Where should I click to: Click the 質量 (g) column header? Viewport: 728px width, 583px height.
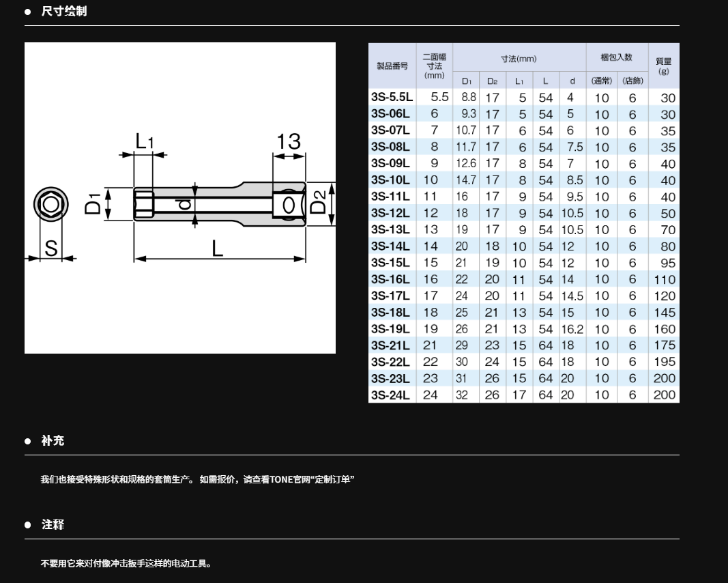pyautogui.click(x=663, y=66)
